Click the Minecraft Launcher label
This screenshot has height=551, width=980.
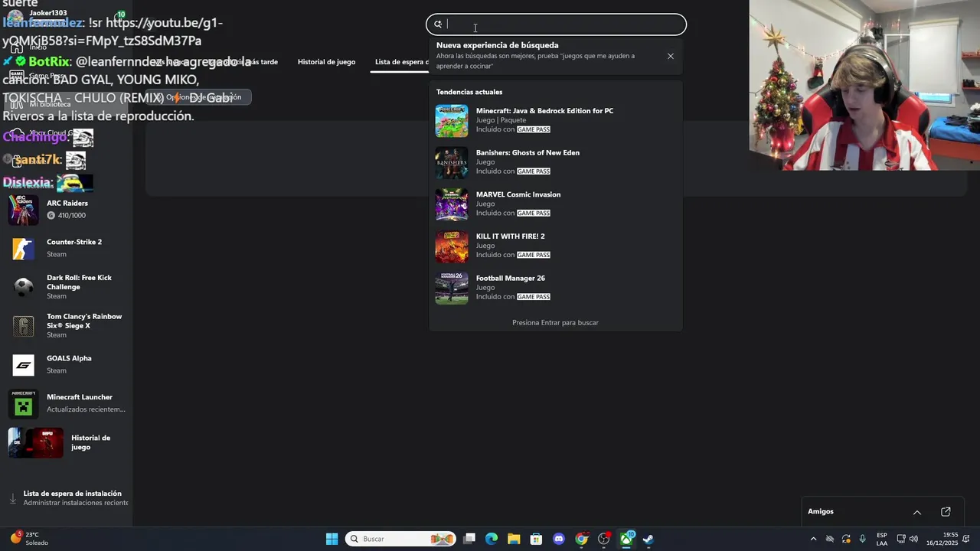click(x=80, y=397)
